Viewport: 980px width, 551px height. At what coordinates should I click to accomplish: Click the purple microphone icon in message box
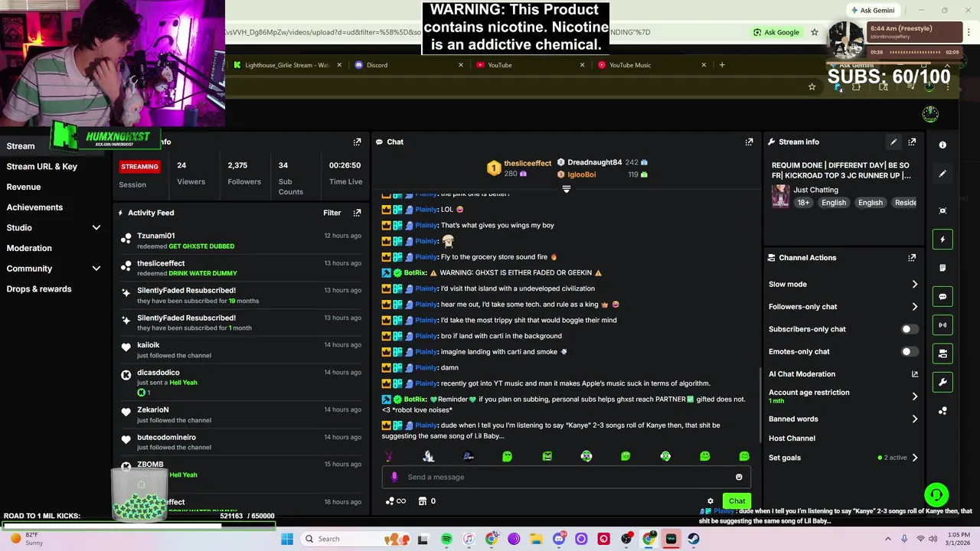394,477
